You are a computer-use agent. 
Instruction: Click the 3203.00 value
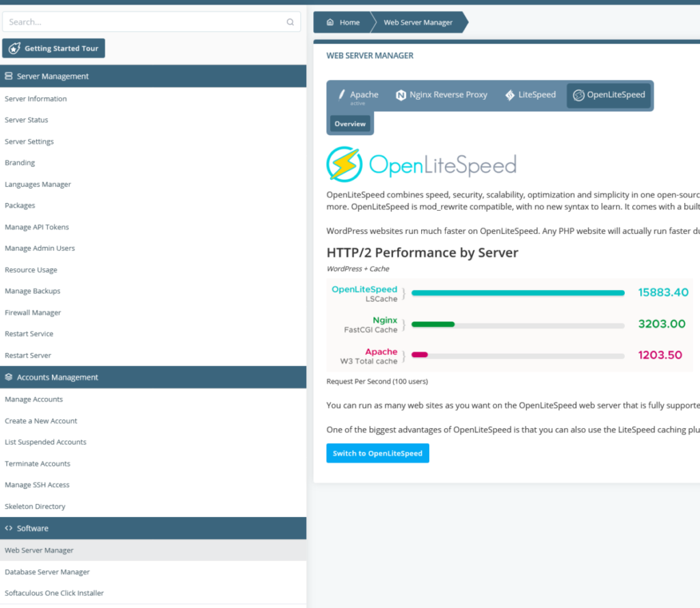point(662,324)
